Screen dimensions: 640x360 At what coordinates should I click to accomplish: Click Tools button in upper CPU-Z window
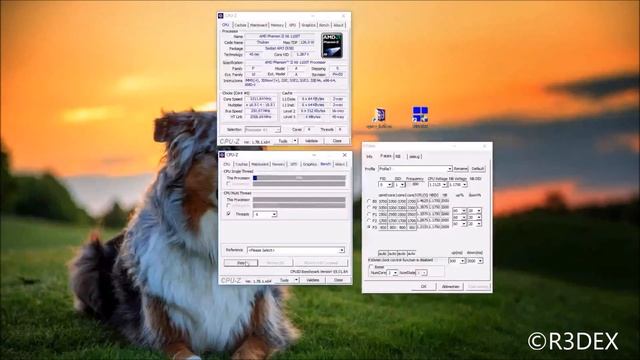283,141
